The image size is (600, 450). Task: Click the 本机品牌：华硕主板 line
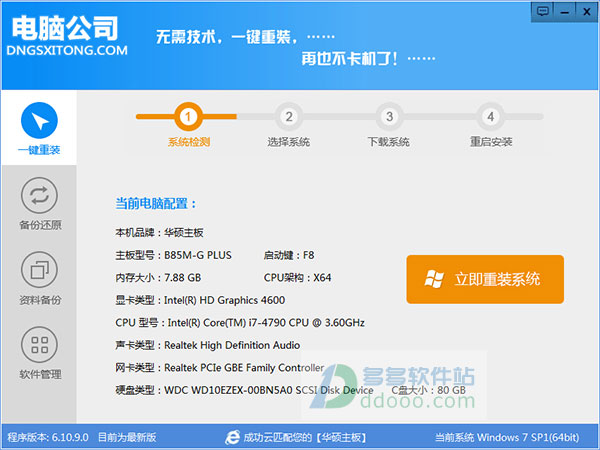point(160,232)
